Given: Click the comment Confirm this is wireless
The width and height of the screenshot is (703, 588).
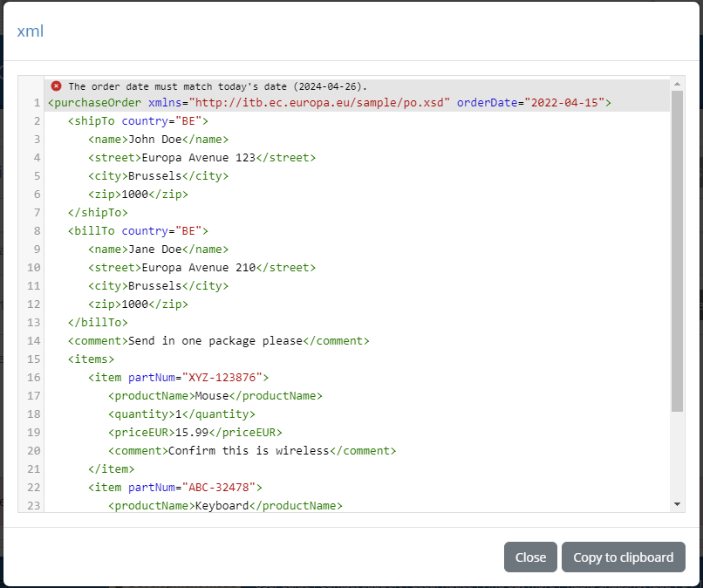Looking at the screenshot, I should 249,451.
